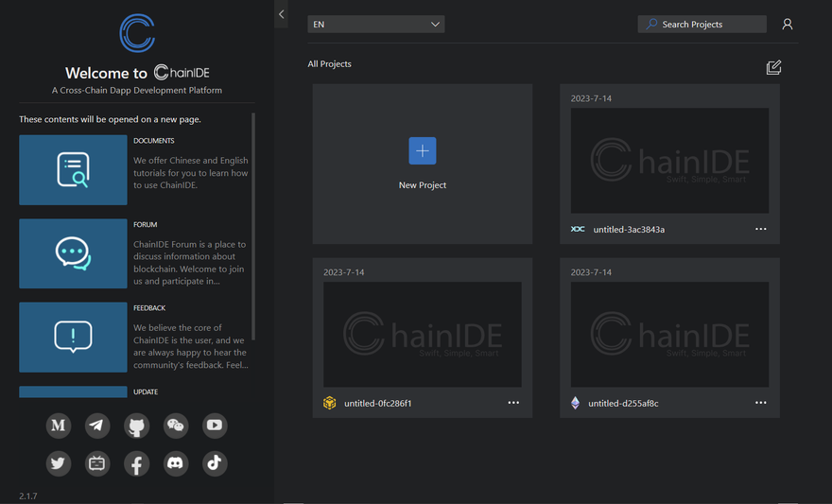Click the untitled-0fc286f1 project name

(x=378, y=403)
